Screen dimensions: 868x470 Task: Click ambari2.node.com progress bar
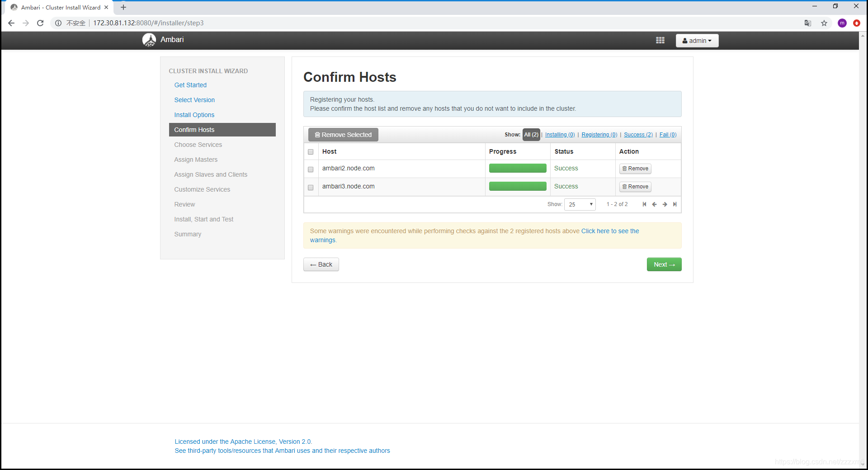[518, 168]
